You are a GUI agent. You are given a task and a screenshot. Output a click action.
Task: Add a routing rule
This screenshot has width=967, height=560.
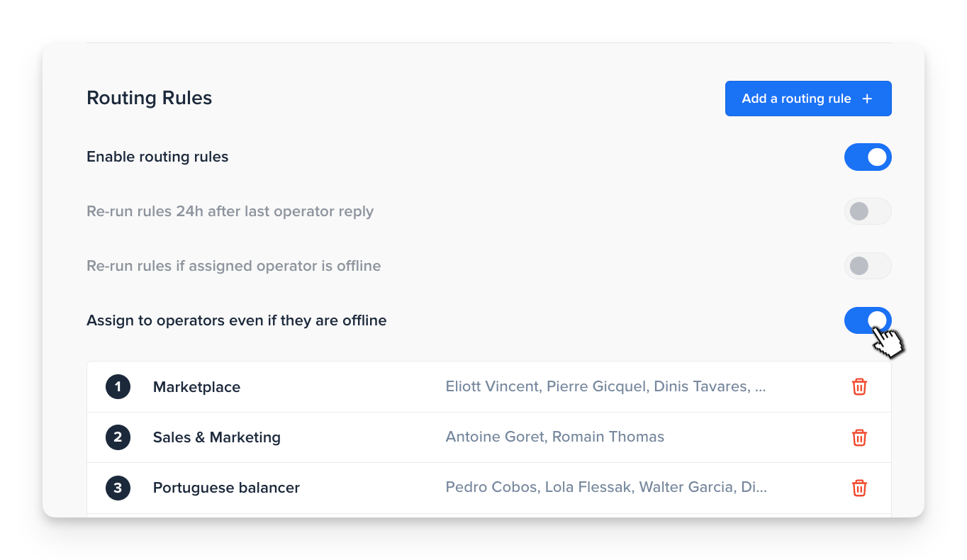(808, 99)
